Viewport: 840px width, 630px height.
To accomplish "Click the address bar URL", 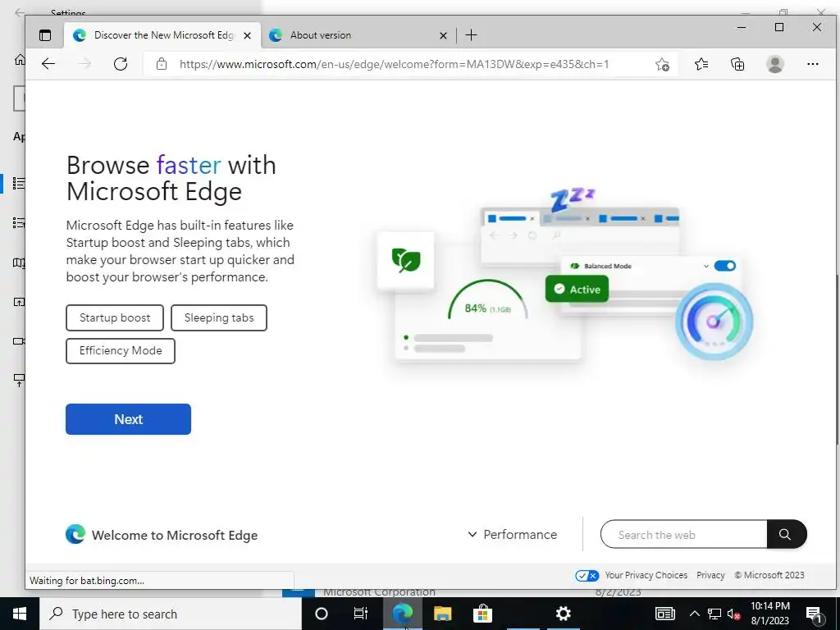I will [x=395, y=64].
